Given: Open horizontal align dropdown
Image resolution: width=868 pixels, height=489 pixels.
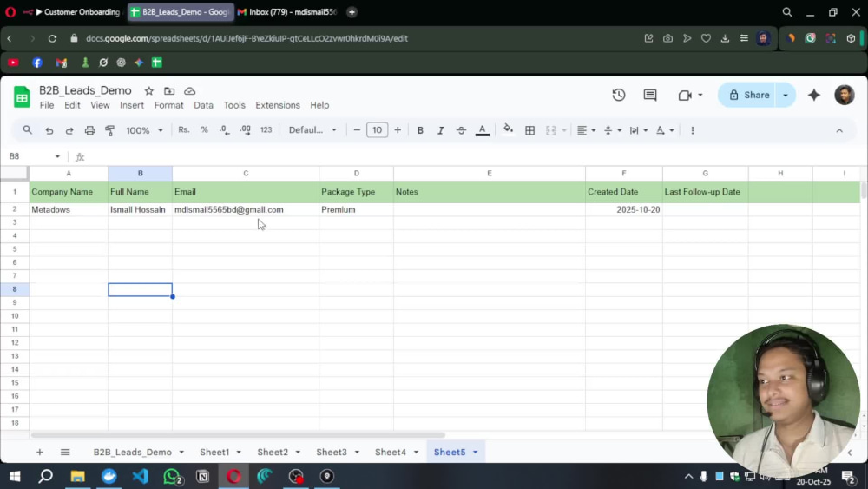Looking at the screenshot, I should coord(586,130).
